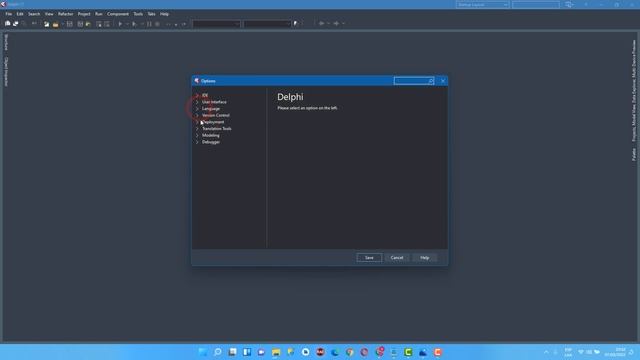The width and height of the screenshot is (640, 360).
Task: Open the desktop layout dropdown in title bar
Action: (x=482, y=4)
